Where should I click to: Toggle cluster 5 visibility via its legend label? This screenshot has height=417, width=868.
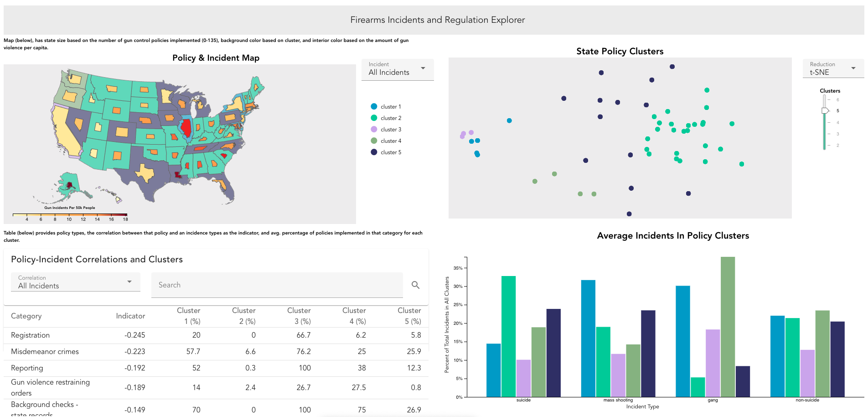[391, 152]
